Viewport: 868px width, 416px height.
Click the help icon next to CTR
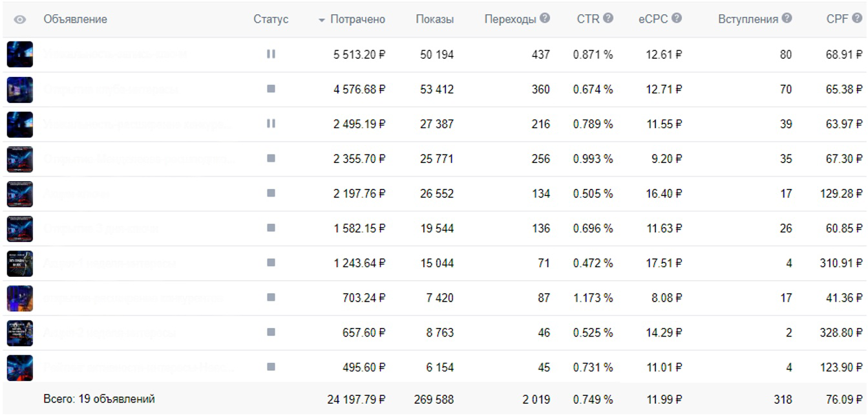(608, 19)
